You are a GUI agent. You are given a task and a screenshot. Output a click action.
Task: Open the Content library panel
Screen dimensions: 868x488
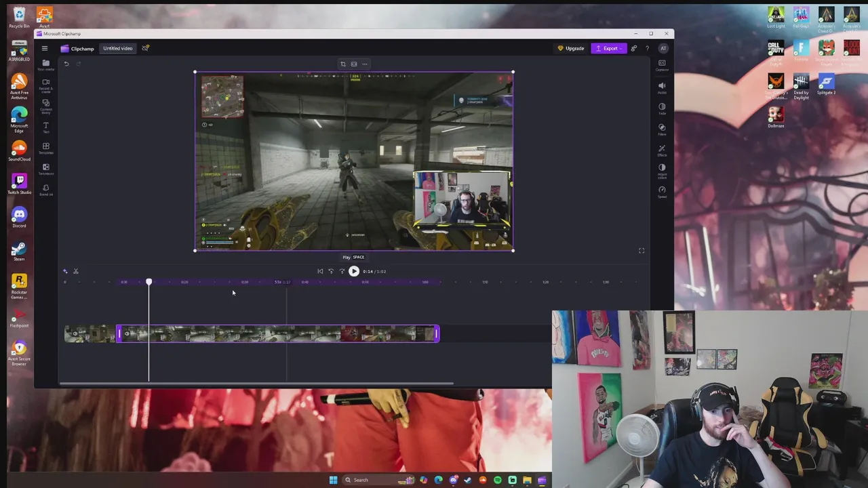tap(46, 106)
